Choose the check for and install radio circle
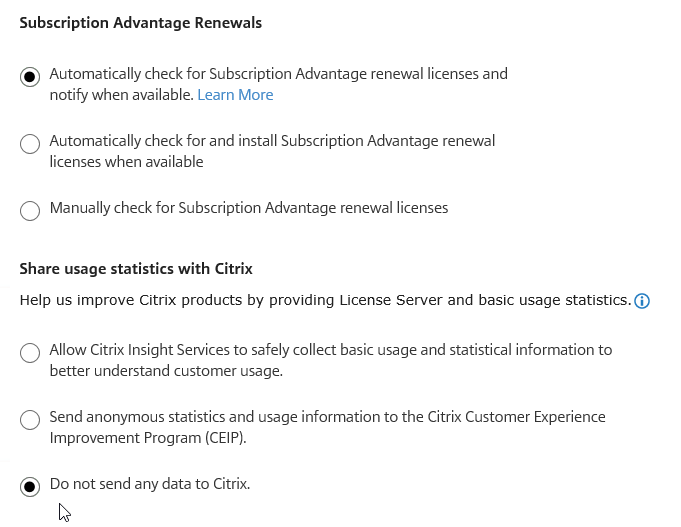Viewport: 681px width, 527px height. point(30,143)
